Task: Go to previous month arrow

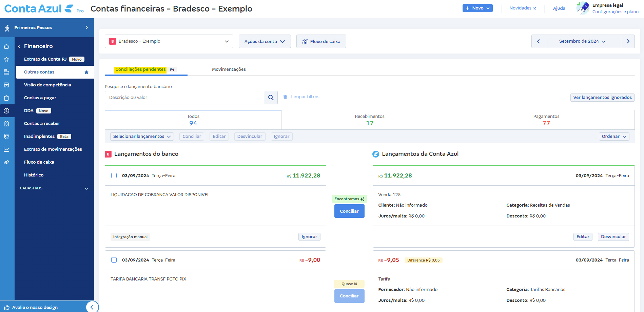Action: pyautogui.click(x=538, y=41)
